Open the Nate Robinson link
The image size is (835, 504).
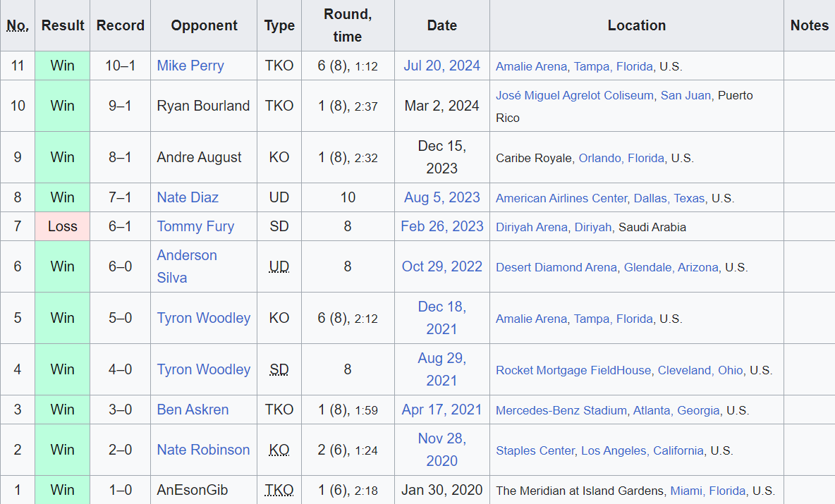tap(203, 450)
